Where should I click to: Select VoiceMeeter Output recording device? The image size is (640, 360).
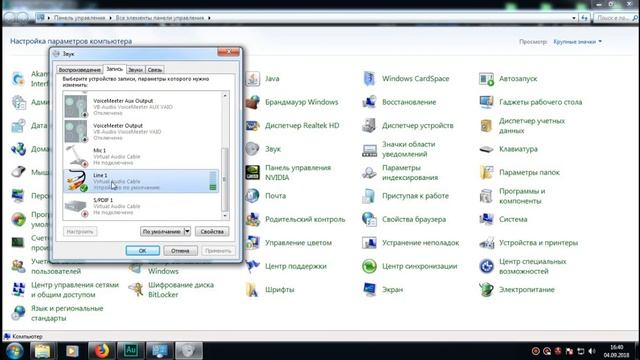click(x=141, y=131)
